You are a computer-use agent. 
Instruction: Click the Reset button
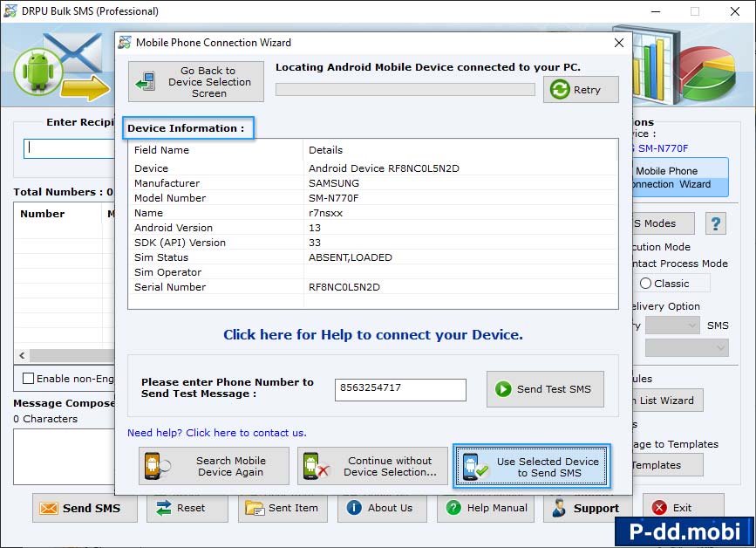point(187,508)
